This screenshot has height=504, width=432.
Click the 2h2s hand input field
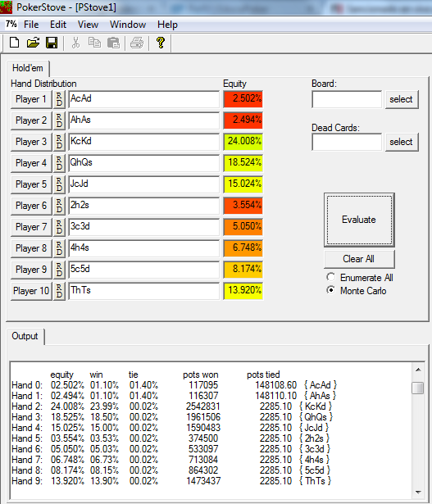(x=144, y=206)
